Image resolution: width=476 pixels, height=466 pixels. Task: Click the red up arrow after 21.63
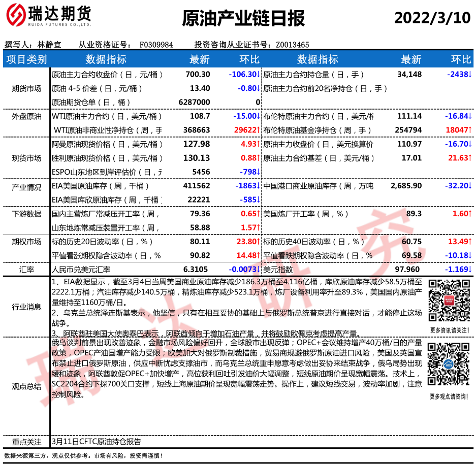[470, 158]
